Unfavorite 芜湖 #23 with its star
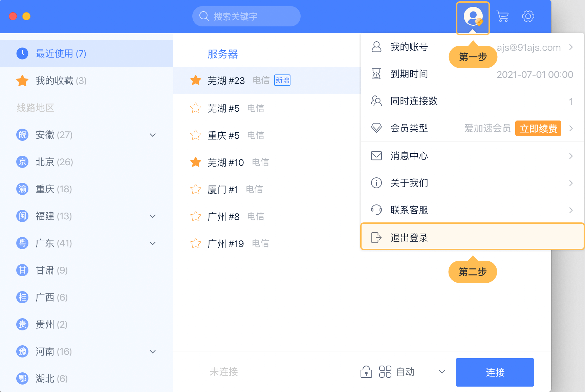 pyautogui.click(x=196, y=81)
